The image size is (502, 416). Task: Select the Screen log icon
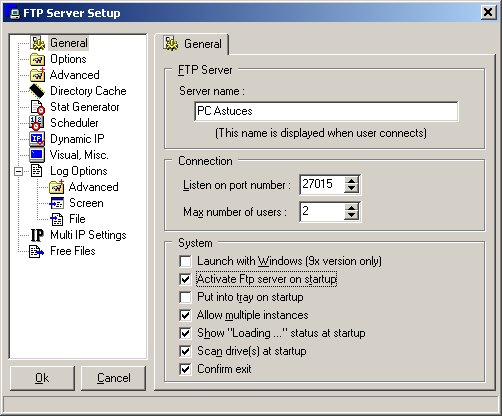pos(56,203)
